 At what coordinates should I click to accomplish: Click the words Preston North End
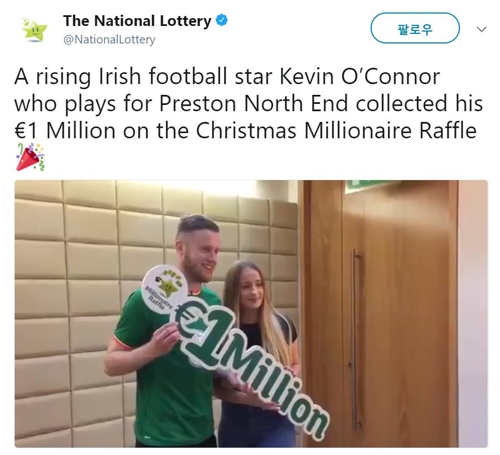pos(254,103)
